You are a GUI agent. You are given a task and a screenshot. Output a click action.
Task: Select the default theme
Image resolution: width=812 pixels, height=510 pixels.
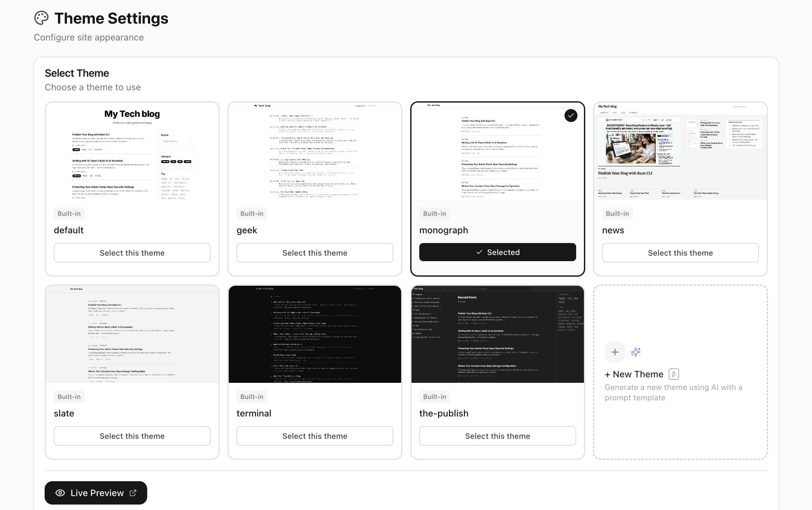click(132, 253)
